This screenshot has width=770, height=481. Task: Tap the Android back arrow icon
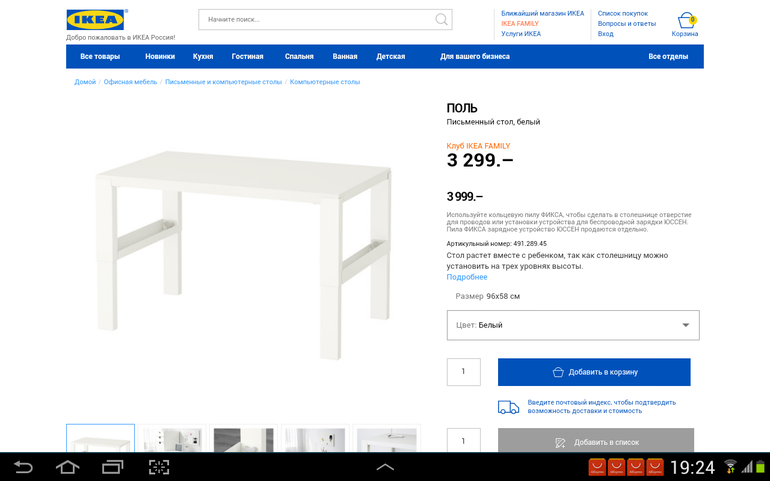coord(23,467)
